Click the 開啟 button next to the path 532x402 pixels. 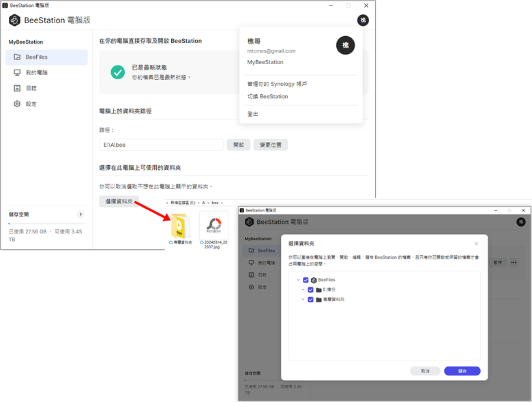point(239,145)
